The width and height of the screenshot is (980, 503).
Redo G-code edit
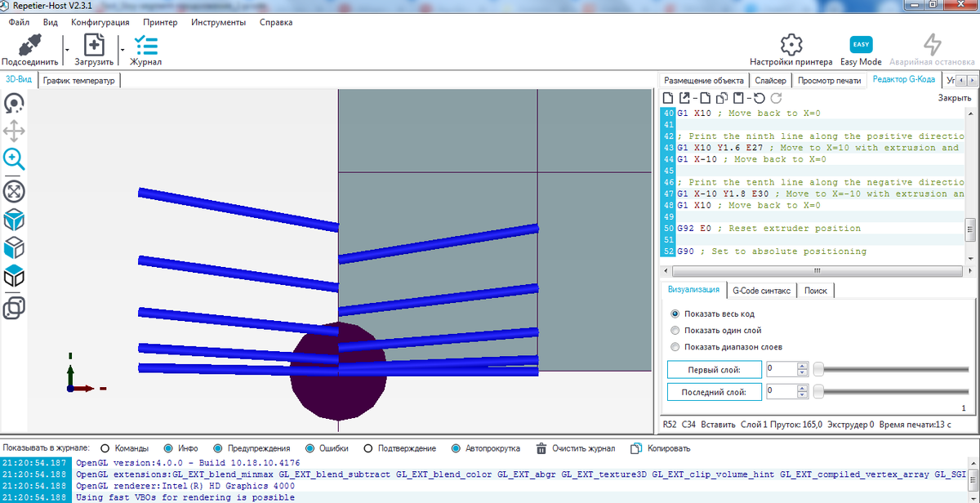tap(777, 98)
